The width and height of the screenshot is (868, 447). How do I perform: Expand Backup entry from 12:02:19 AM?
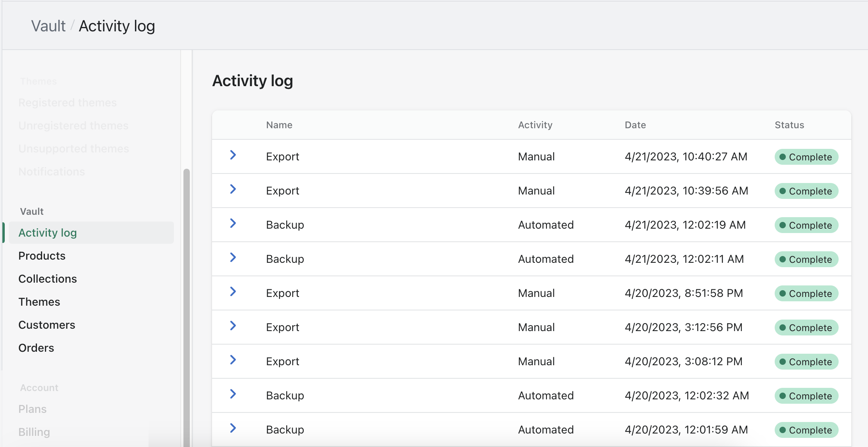point(233,223)
